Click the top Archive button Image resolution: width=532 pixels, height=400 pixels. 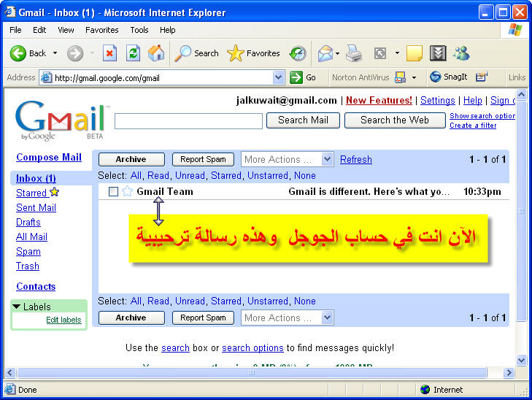click(131, 159)
